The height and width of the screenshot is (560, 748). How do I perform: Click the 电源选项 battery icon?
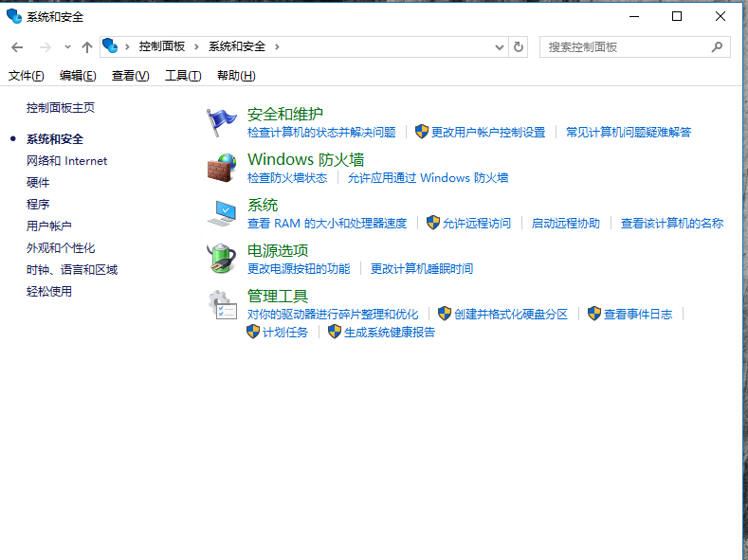pyautogui.click(x=221, y=259)
